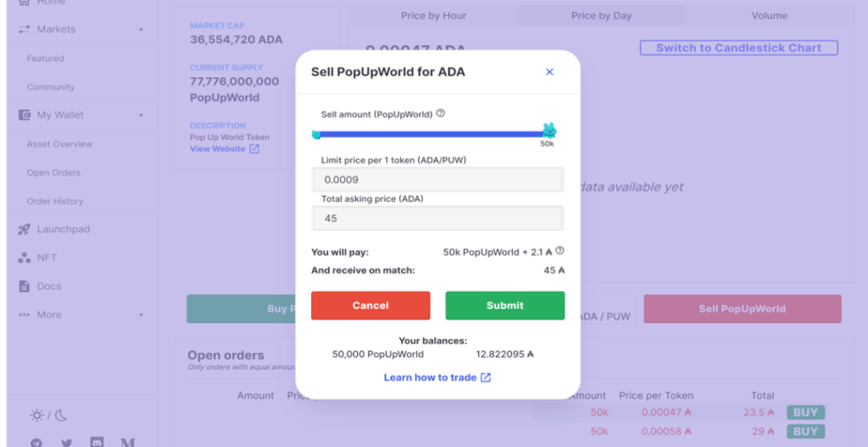This screenshot has height=447, width=868.
Task: Toggle light/dark theme mode
Action: coord(47,416)
